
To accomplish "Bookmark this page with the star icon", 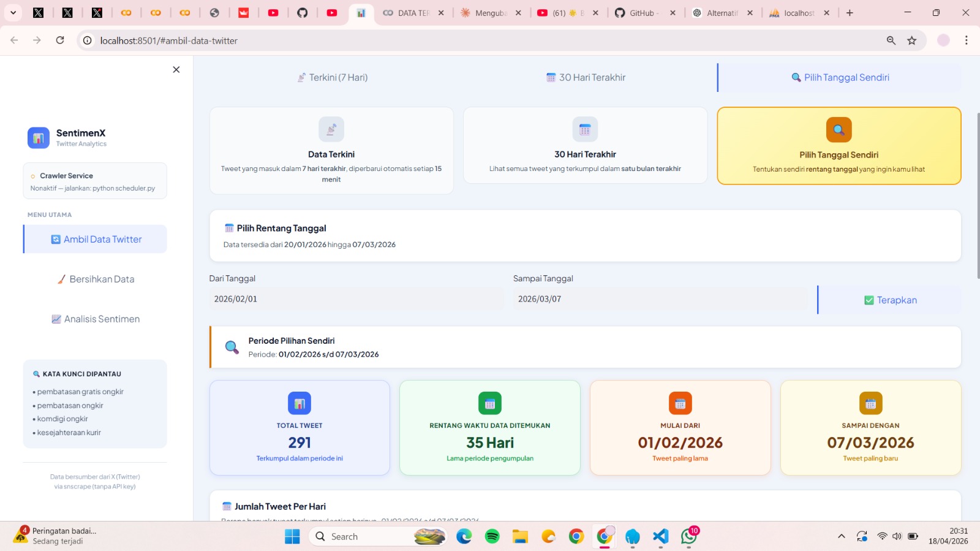I will tap(912, 40).
